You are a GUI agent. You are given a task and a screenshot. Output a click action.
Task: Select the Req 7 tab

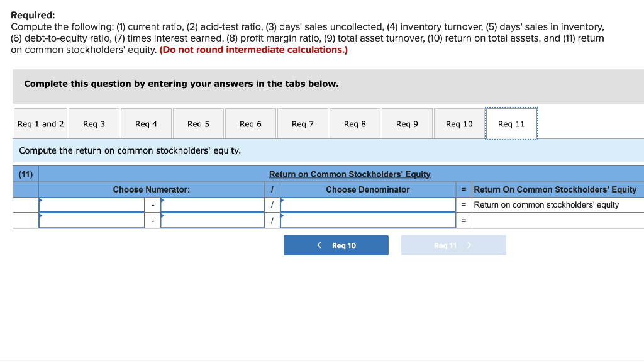(x=303, y=123)
